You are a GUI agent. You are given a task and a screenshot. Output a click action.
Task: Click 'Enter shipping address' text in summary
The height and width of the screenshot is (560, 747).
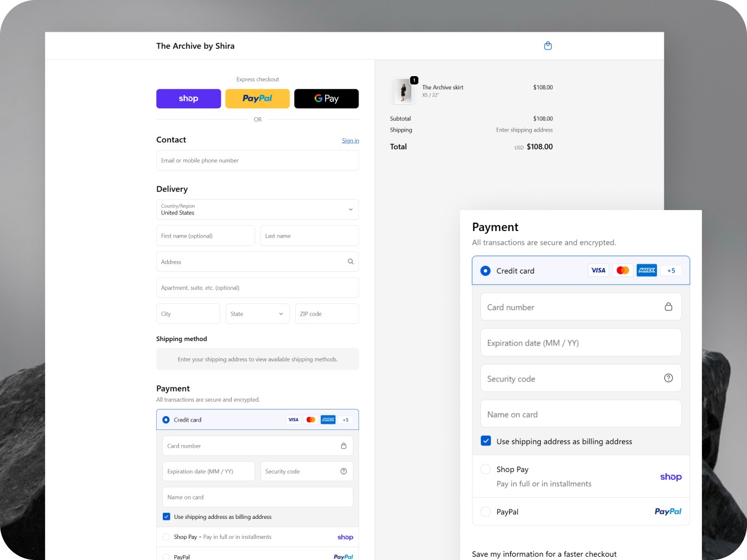[x=524, y=130]
